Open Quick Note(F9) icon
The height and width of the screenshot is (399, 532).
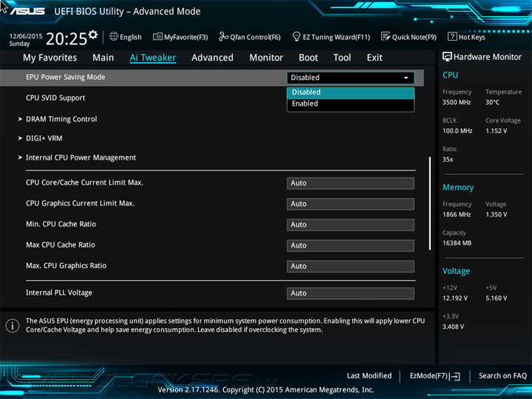click(386, 37)
